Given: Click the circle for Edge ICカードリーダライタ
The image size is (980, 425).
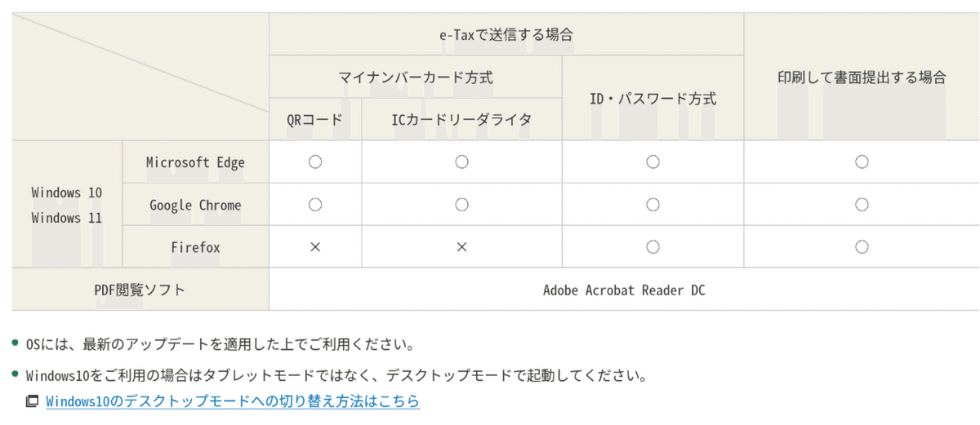Looking at the screenshot, I should pos(461,162).
